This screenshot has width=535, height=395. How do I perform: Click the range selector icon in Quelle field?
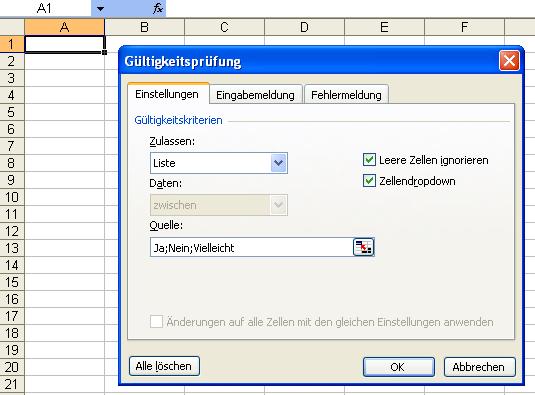tap(363, 247)
